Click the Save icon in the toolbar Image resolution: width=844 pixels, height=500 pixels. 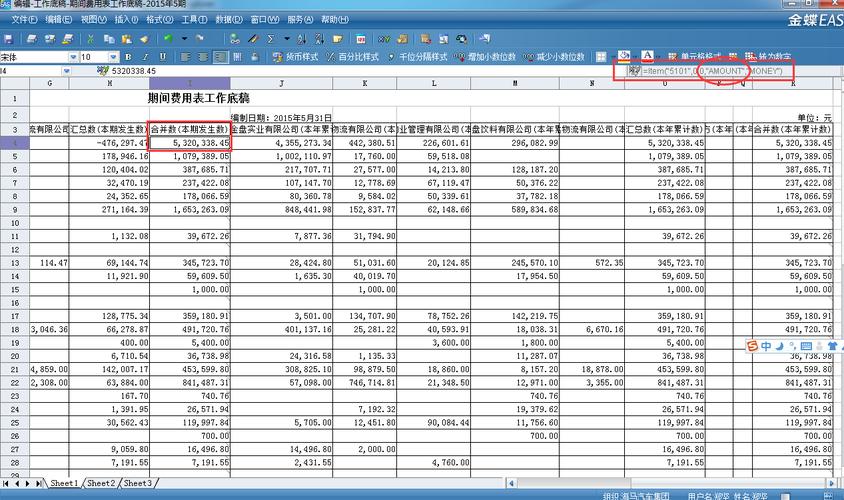point(8,39)
